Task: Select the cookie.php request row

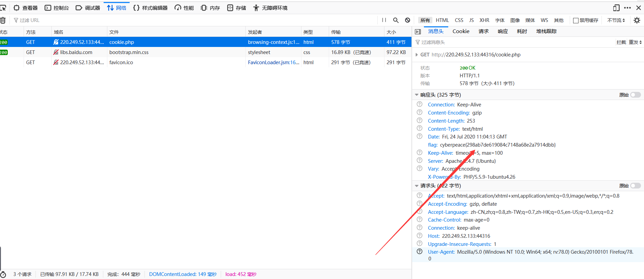Action: point(206,42)
